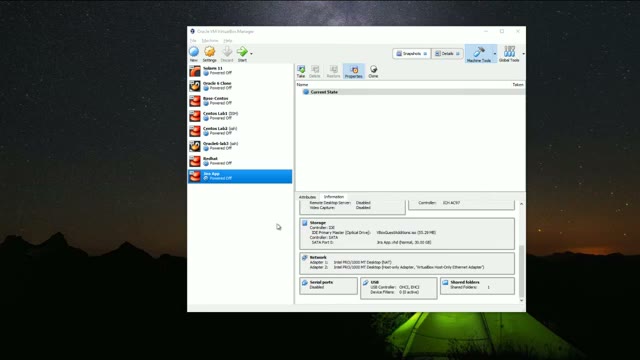
Task: Click the Shared folders section icon
Action: click(x=445, y=282)
